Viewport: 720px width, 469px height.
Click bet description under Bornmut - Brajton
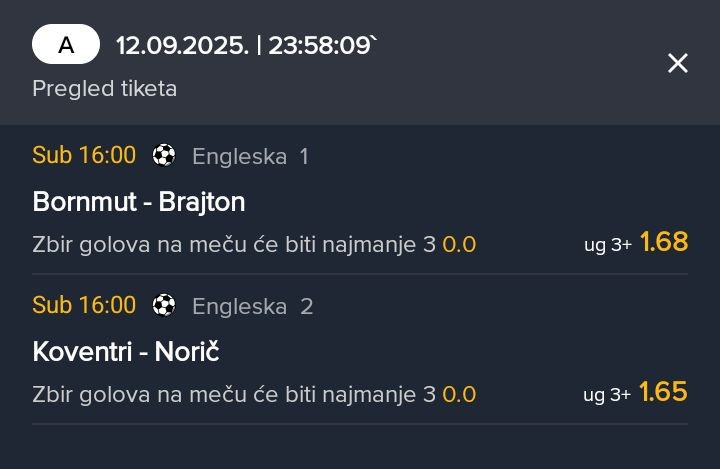[234, 244]
